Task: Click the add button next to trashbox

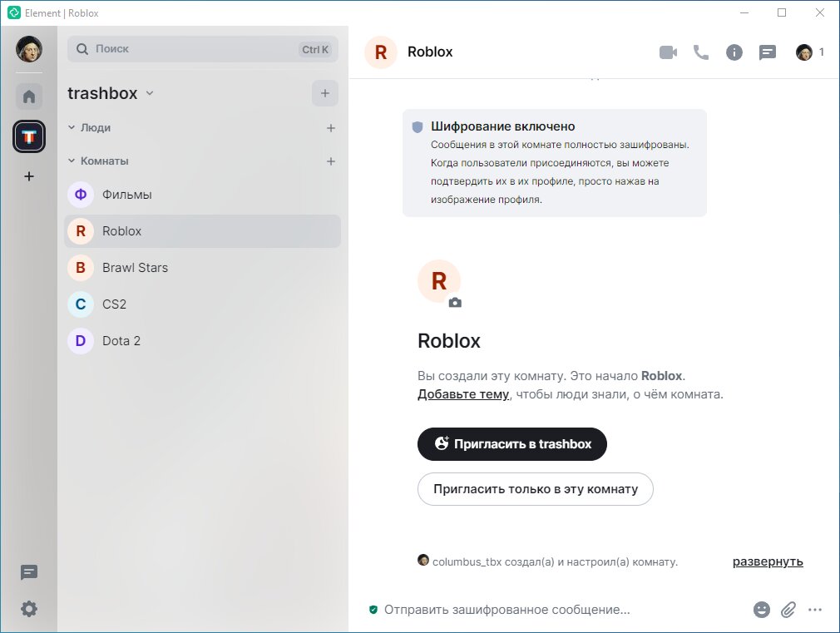Action: pyautogui.click(x=325, y=93)
